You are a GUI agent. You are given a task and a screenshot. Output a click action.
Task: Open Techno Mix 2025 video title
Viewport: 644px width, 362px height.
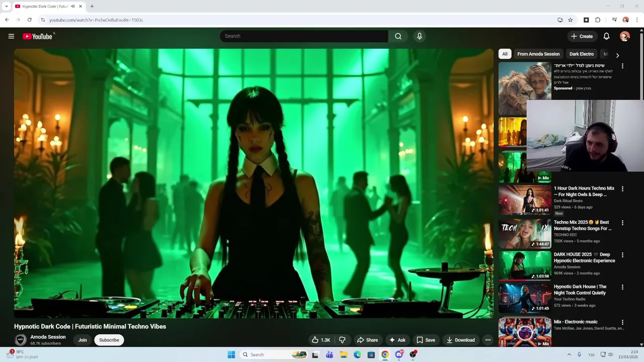click(x=583, y=225)
